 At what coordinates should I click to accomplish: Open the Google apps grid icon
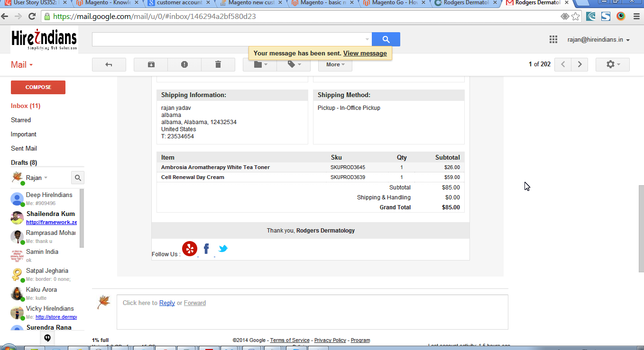[553, 39]
